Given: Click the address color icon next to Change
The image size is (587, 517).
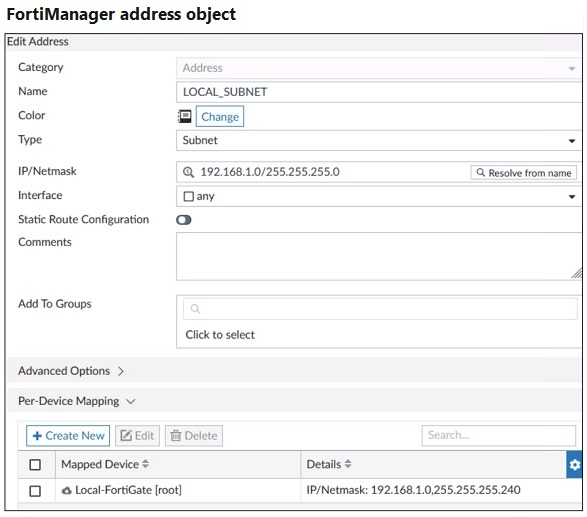Looking at the screenshot, I should pos(184,116).
